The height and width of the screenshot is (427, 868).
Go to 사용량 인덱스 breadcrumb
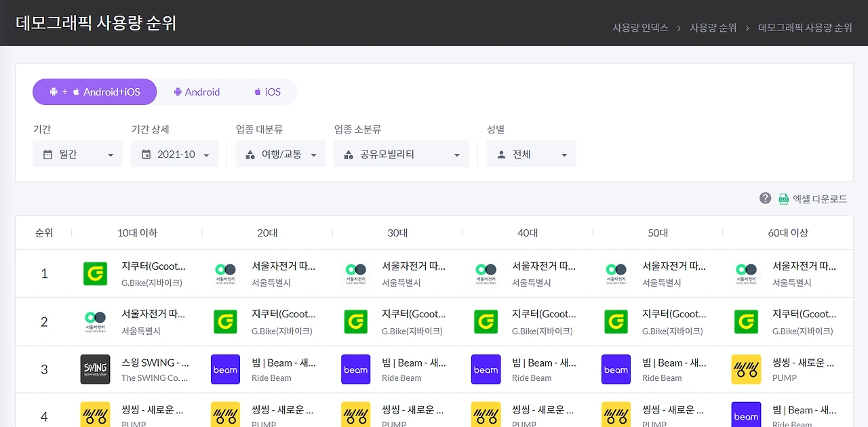(x=640, y=28)
